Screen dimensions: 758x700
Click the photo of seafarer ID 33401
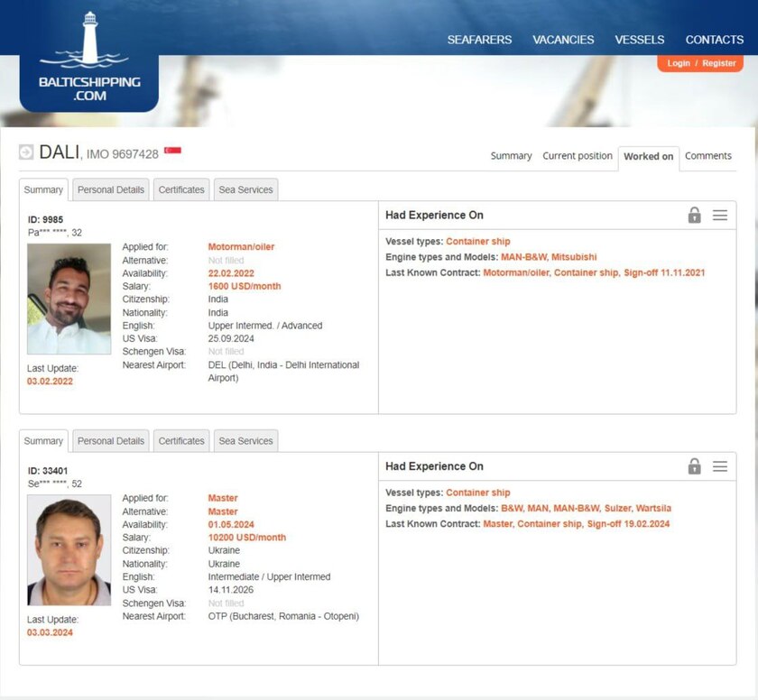[69, 549]
